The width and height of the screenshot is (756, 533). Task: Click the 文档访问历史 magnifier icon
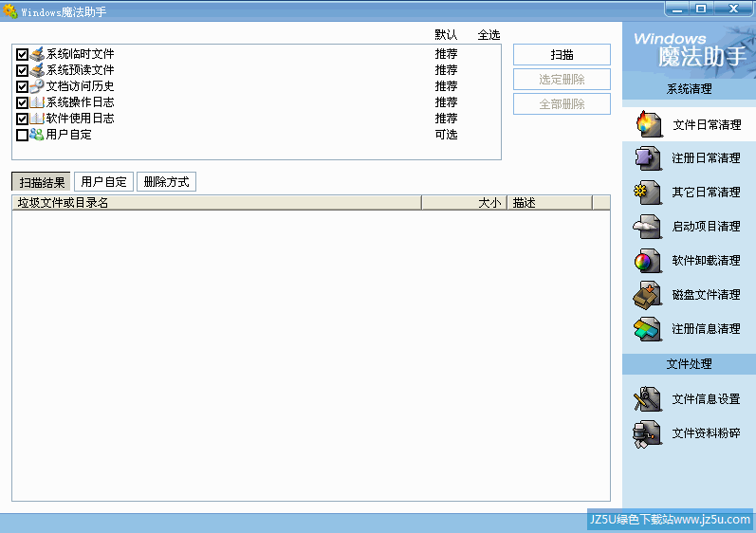(x=37, y=86)
